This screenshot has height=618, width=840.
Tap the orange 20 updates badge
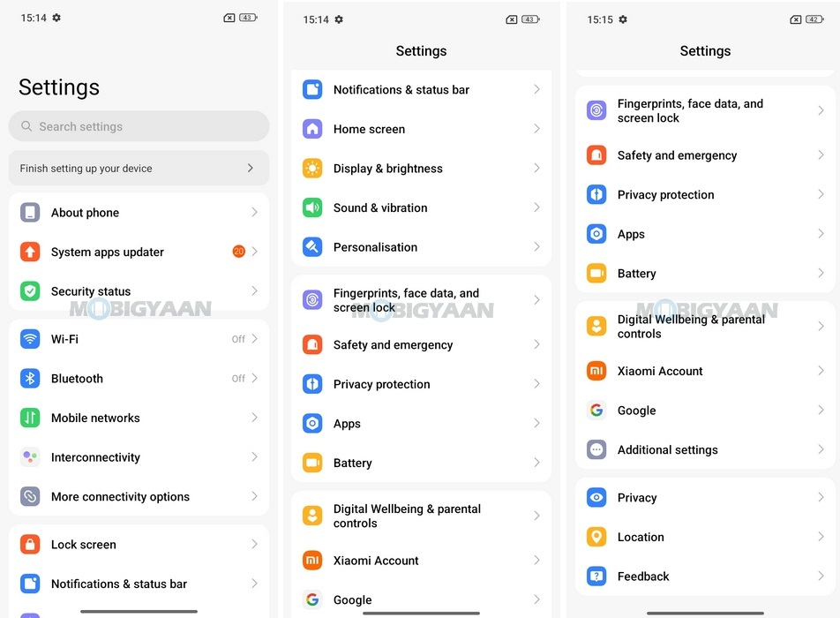238,252
